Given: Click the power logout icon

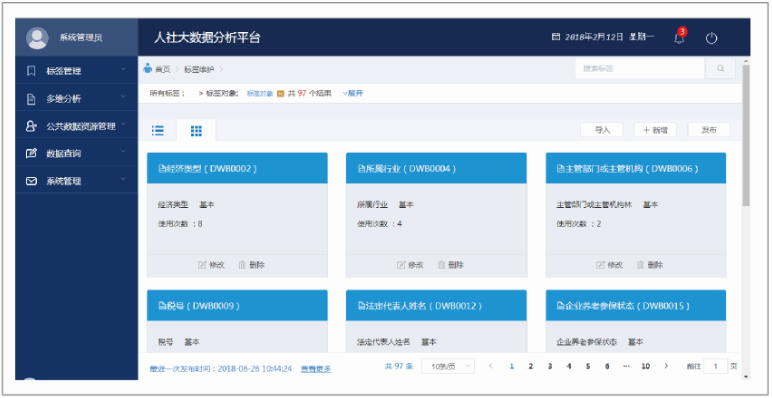Looking at the screenshot, I should [x=711, y=38].
